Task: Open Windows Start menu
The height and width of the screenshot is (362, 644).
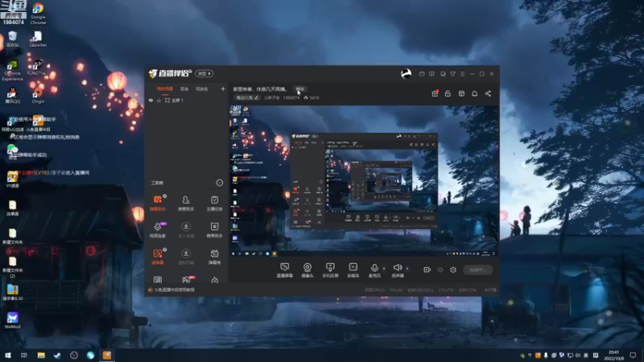Action: [8, 355]
